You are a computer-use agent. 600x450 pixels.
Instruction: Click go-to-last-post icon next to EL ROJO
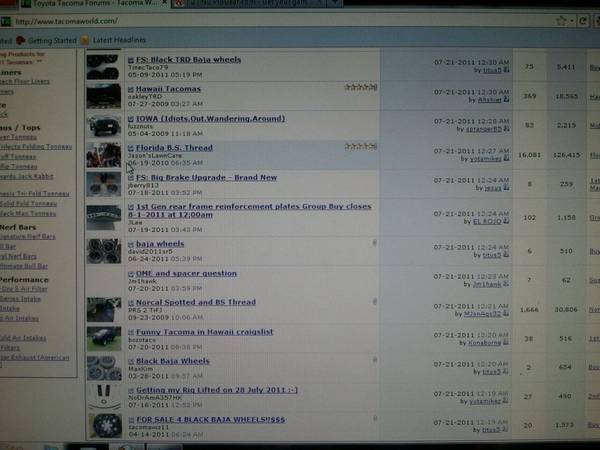pos(506,221)
